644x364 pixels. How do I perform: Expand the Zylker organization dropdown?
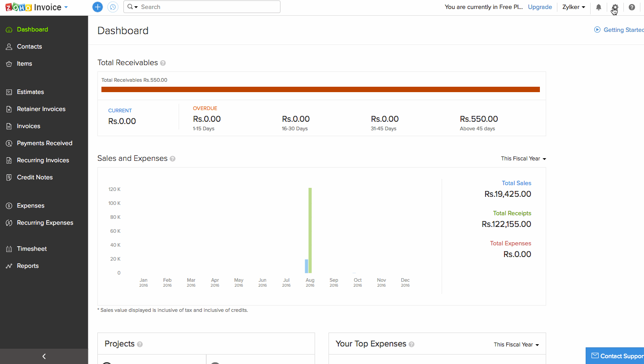pos(574,7)
